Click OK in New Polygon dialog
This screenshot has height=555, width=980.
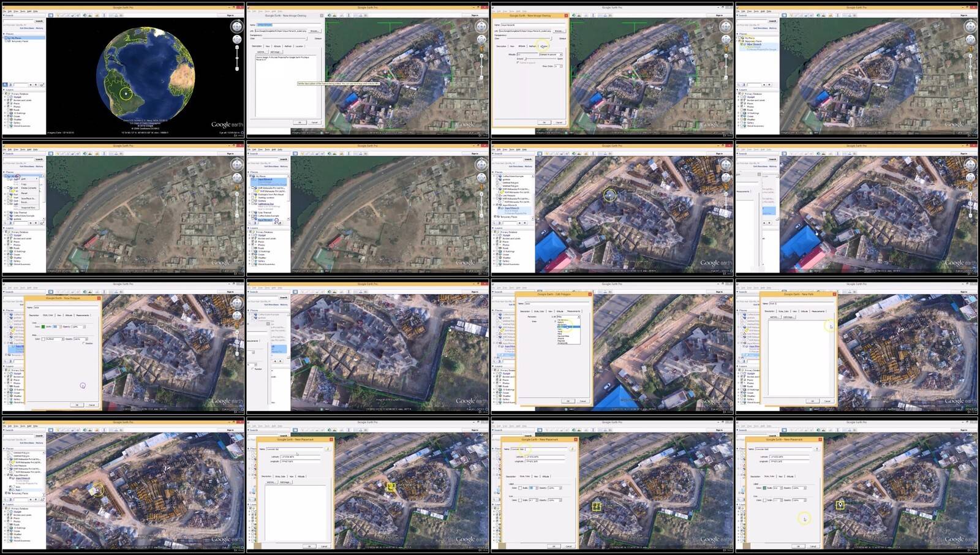click(x=77, y=405)
